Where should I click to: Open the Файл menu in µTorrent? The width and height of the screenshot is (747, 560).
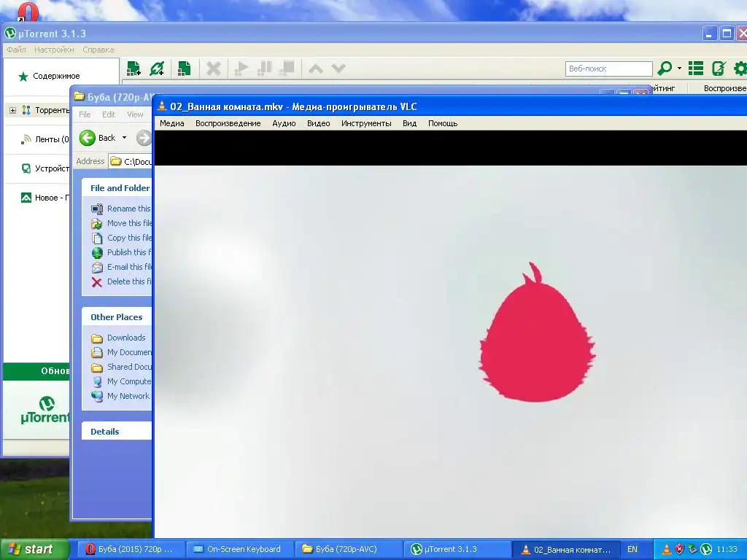[16, 50]
